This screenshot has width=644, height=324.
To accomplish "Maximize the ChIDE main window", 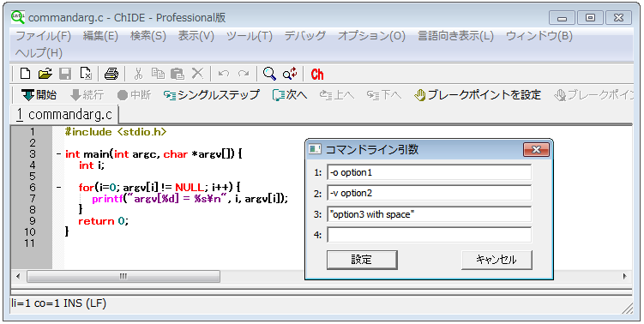I will click(590, 18).
